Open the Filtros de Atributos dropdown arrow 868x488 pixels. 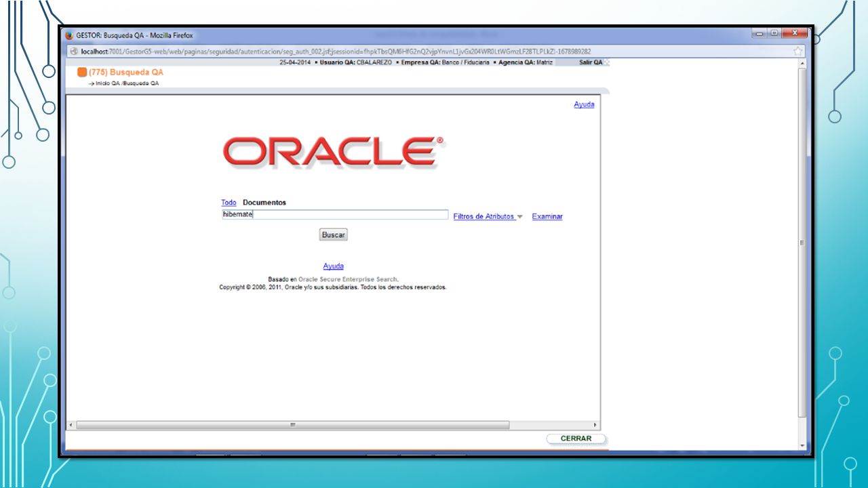tap(519, 217)
